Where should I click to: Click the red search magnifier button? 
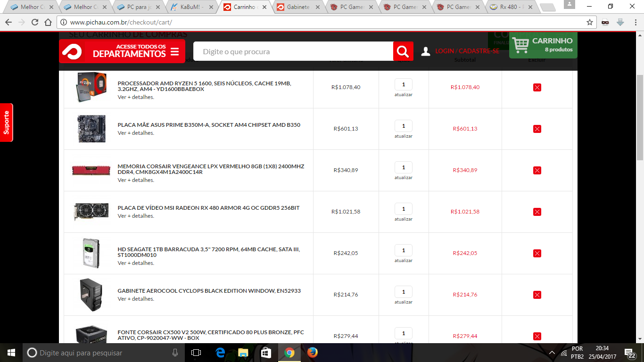click(403, 51)
